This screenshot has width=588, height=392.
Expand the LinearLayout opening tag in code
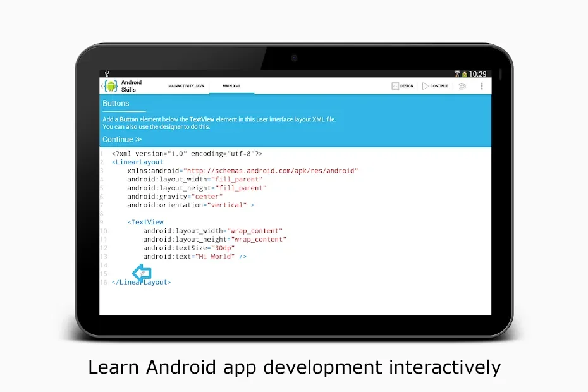(137, 162)
